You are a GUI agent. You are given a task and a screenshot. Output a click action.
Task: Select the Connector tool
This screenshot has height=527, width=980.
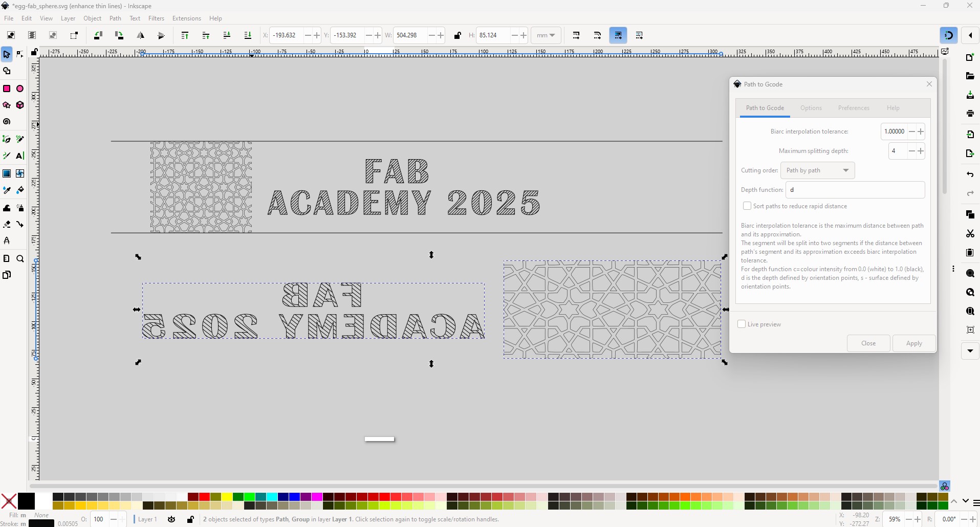tap(20, 224)
